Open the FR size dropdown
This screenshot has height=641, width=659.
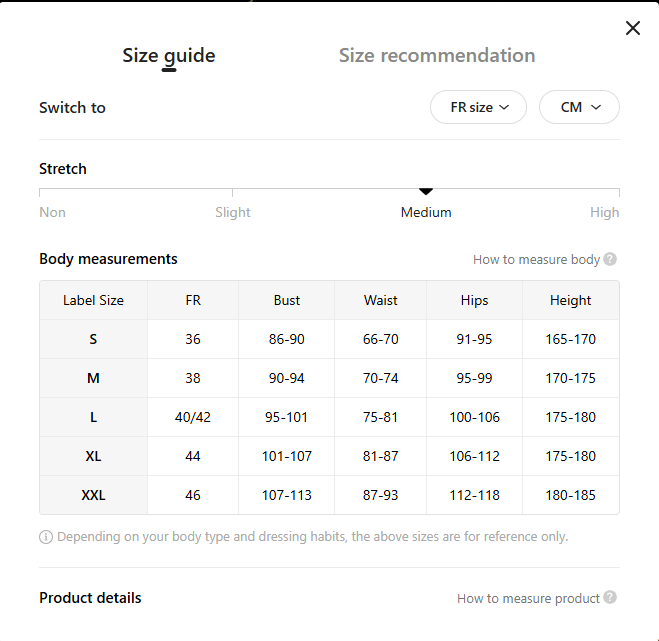(478, 107)
